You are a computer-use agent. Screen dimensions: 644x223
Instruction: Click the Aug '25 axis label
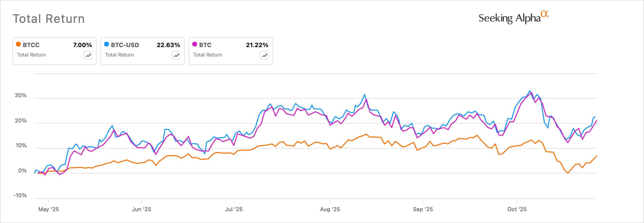(x=330, y=209)
